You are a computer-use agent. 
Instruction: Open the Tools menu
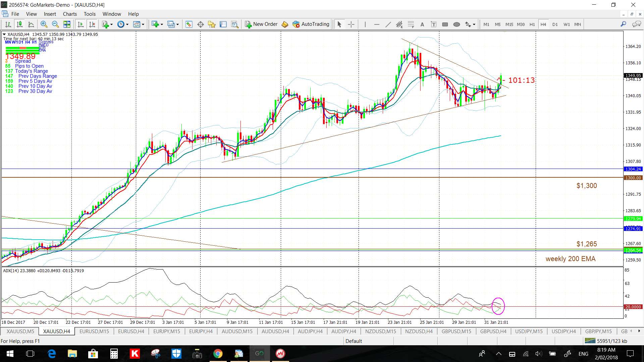tap(90, 14)
